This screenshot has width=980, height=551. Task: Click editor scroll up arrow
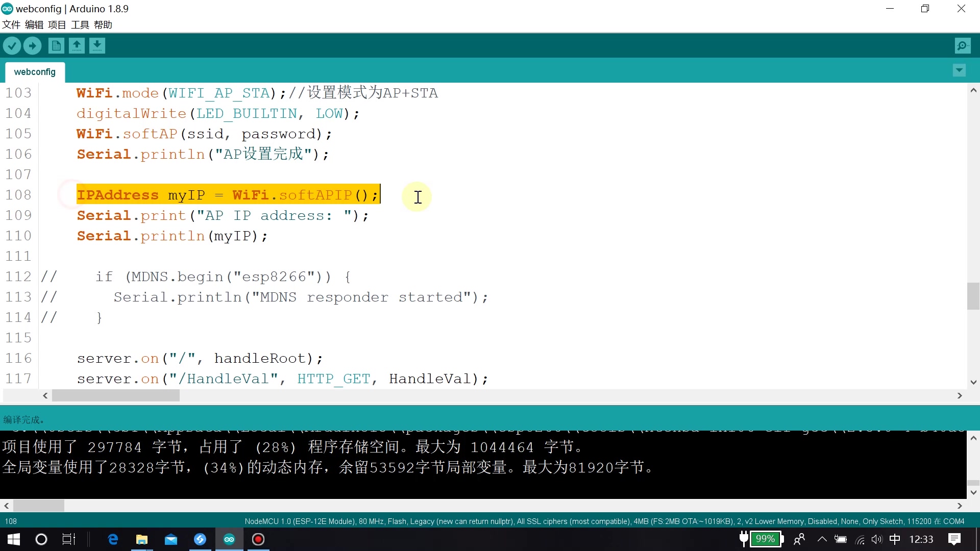click(x=973, y=91)
